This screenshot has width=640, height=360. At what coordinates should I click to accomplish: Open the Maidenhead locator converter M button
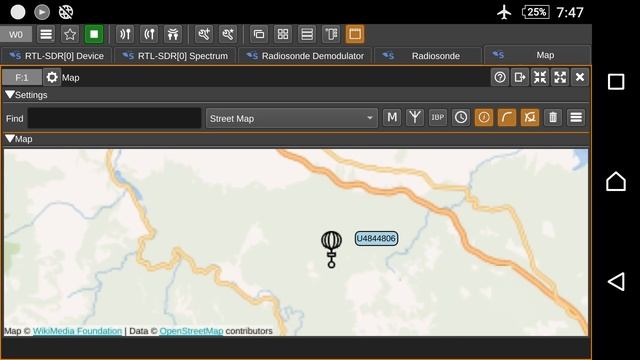tap(392, 118)
